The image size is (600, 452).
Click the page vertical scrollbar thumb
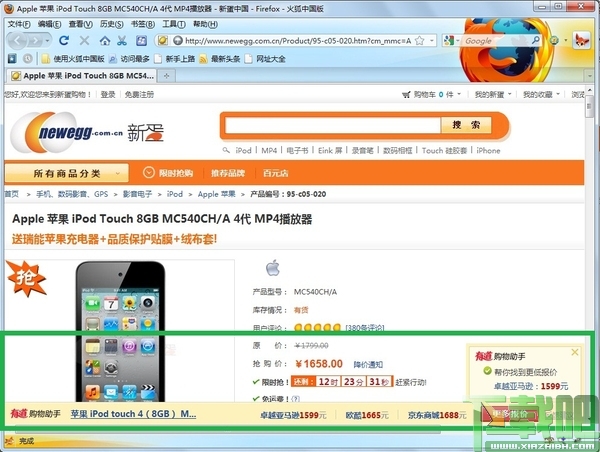point(589,108)
